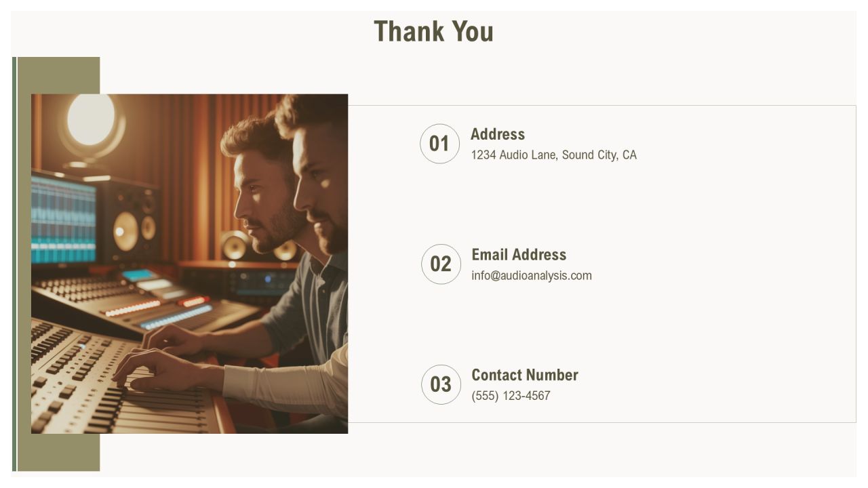Click the 01 circle badge
This screenshot has width=868, height=488.
tap(440, 144)
